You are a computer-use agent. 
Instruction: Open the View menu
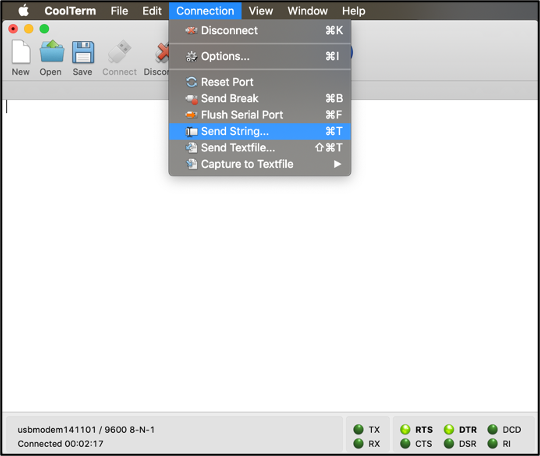click(x=261, y=11)
